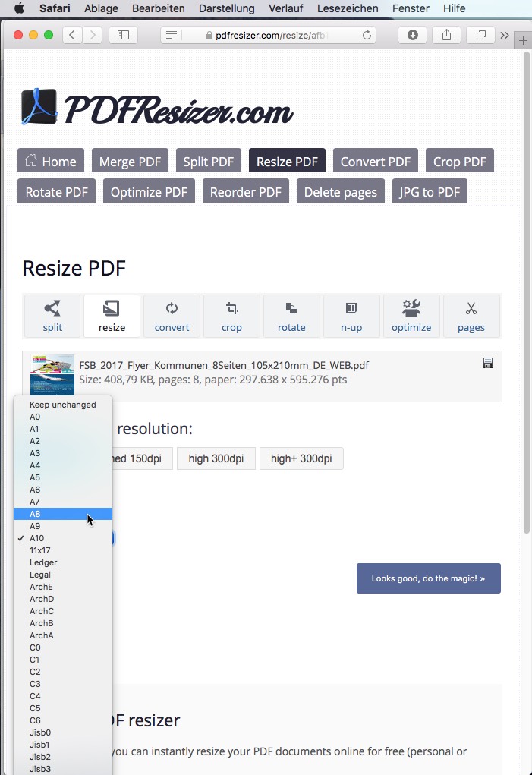The height and width of the screenshot is (775, 532).
Task: Open the Merge PDF tab
Action: tap(130, 162)
